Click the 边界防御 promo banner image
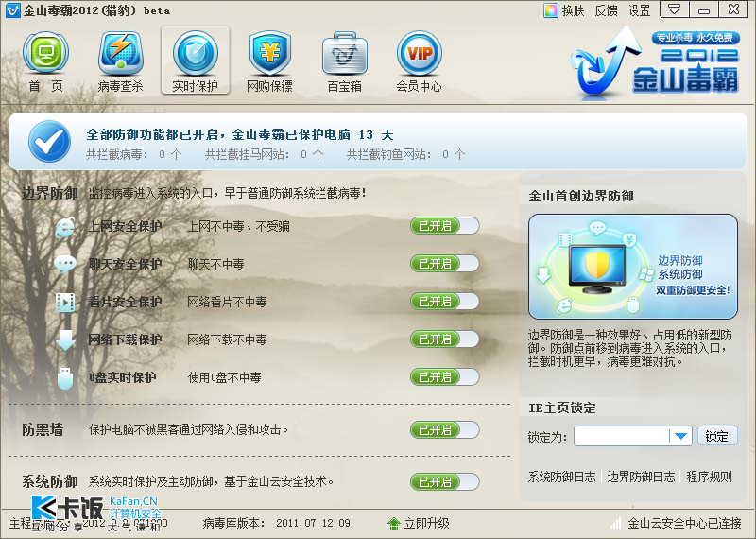 [633, 267]
